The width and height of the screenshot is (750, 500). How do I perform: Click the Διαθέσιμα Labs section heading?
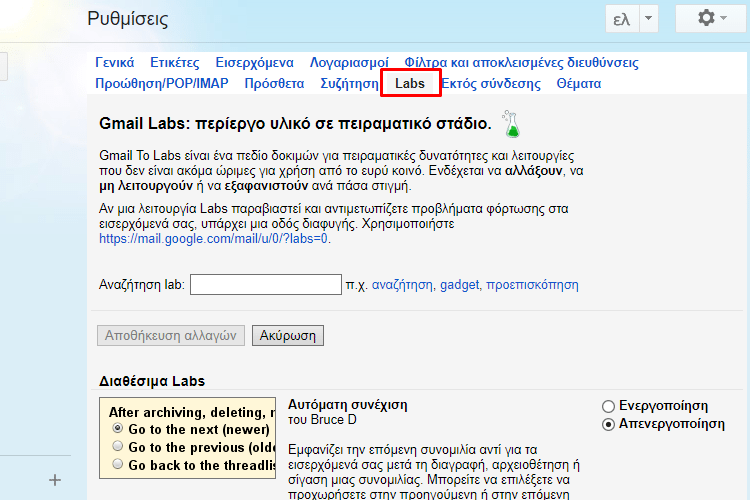(152, 381)
